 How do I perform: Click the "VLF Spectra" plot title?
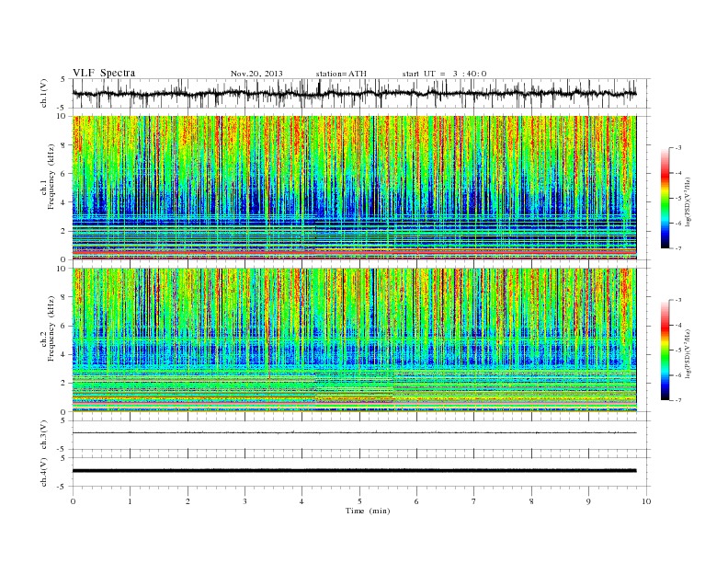pos(104,73)
